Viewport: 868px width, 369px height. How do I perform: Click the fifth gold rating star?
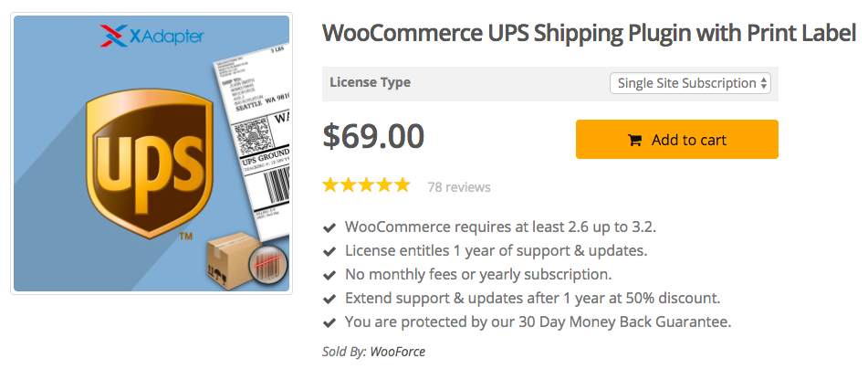(x=402, y=185)
